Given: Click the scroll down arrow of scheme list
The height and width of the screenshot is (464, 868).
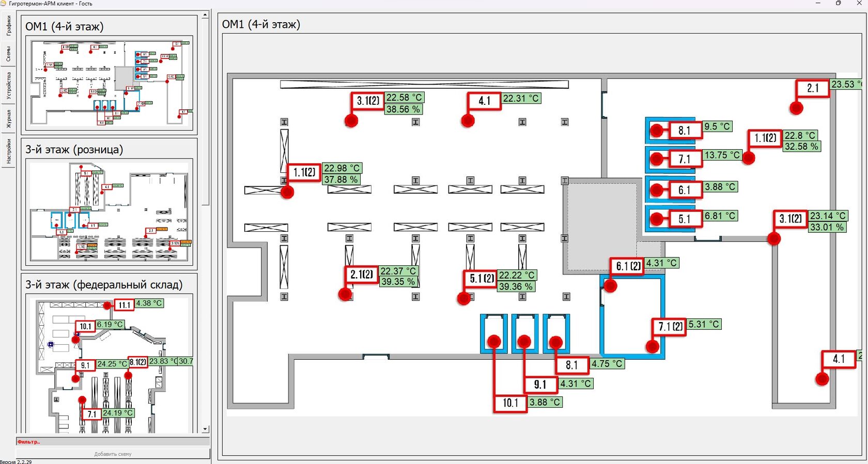Looking at the screenshot, I should click(205, 429).
